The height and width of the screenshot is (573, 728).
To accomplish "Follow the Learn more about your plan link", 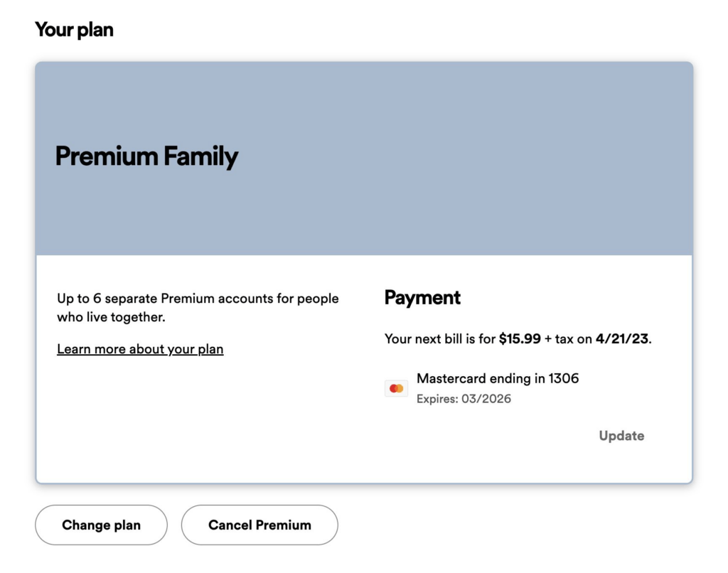I will [x=140, y=349].
